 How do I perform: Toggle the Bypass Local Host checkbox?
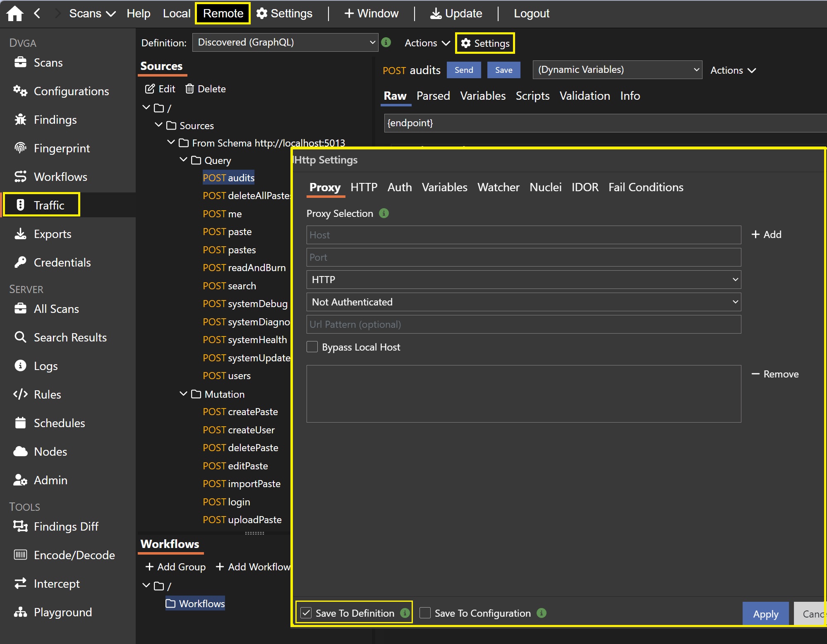coord(312,347)
